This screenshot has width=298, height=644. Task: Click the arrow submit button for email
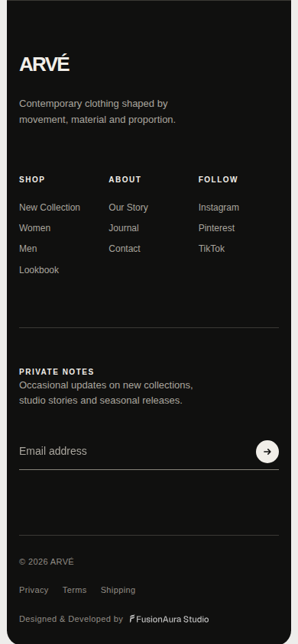(267, 452)
